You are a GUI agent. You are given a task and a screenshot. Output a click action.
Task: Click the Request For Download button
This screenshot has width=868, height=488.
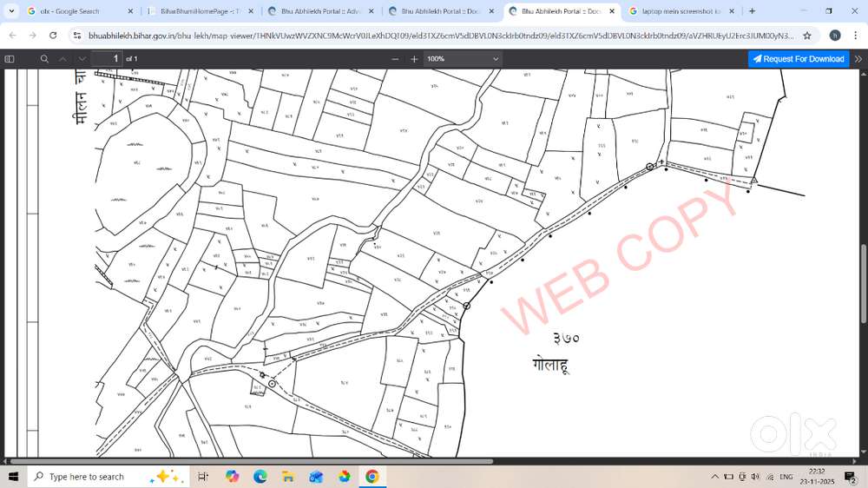[799, 58]
